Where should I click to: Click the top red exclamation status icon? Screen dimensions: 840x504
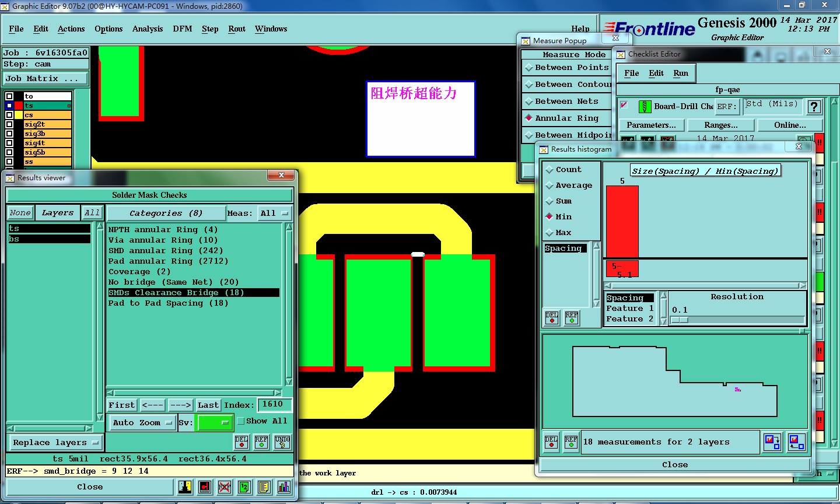click(x=820, y=142)
